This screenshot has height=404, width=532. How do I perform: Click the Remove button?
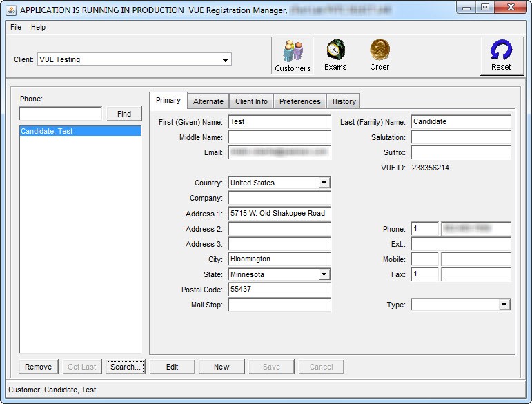39,367
